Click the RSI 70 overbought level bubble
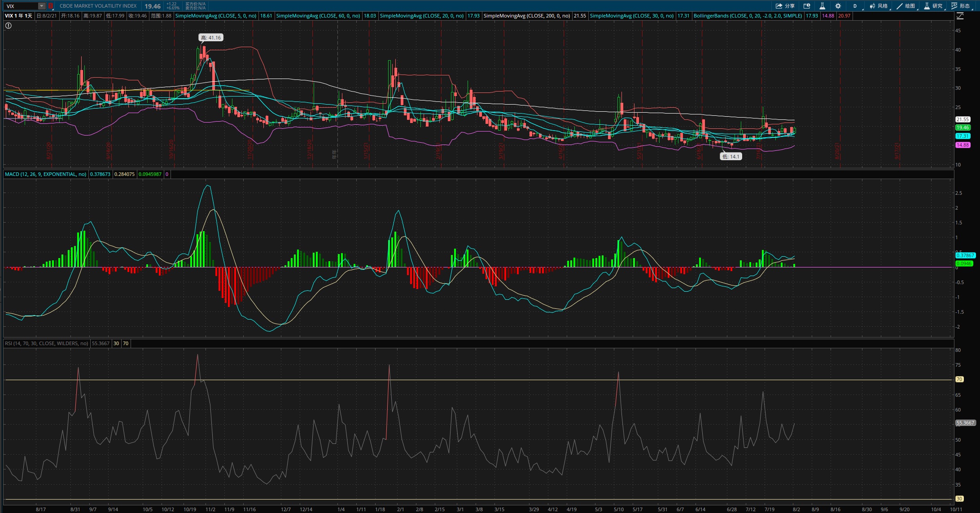 (959, 379)
